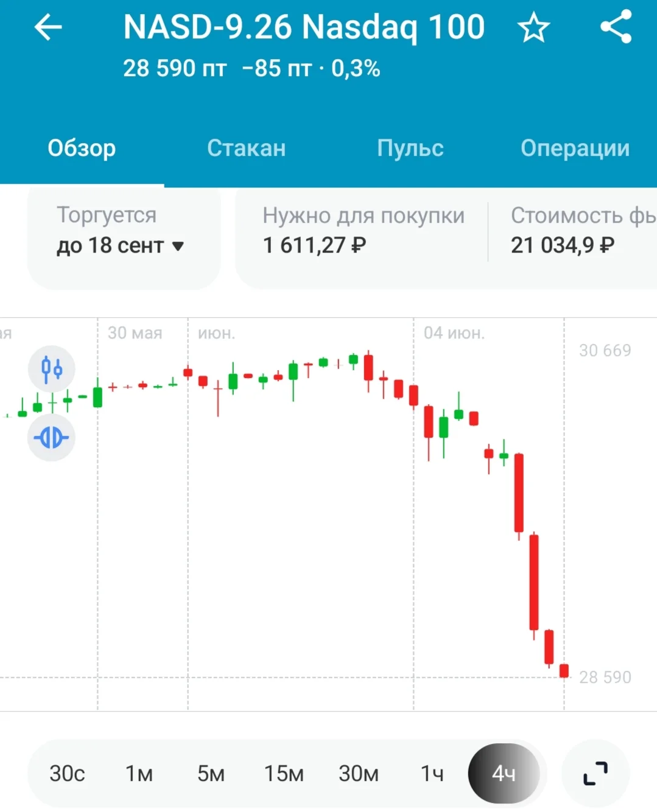Choose the 15м timeframe
Screen dimensions: 657x812
click(284, 774)
